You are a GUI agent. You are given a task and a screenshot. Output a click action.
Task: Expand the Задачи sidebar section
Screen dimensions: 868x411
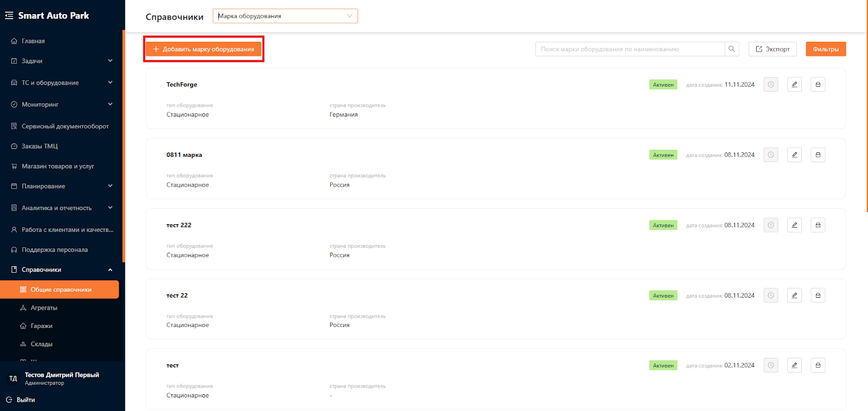[x=110, y=61]
